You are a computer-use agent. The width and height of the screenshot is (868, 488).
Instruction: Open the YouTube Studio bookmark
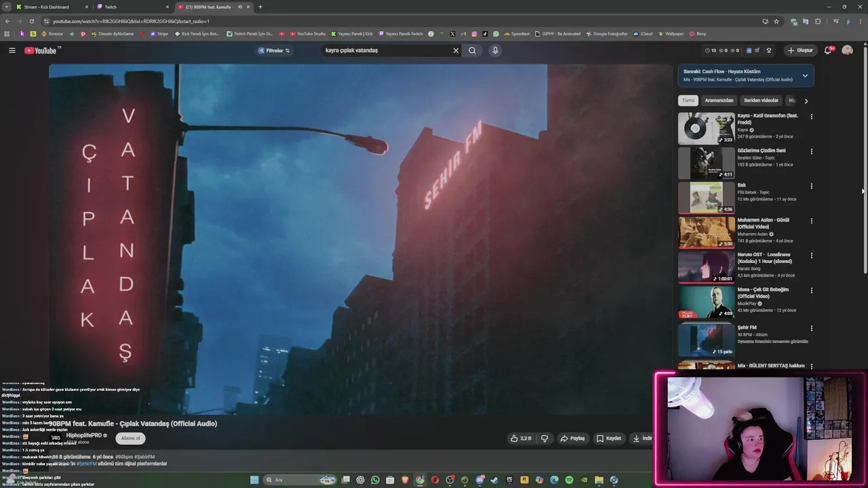(307, 34)
